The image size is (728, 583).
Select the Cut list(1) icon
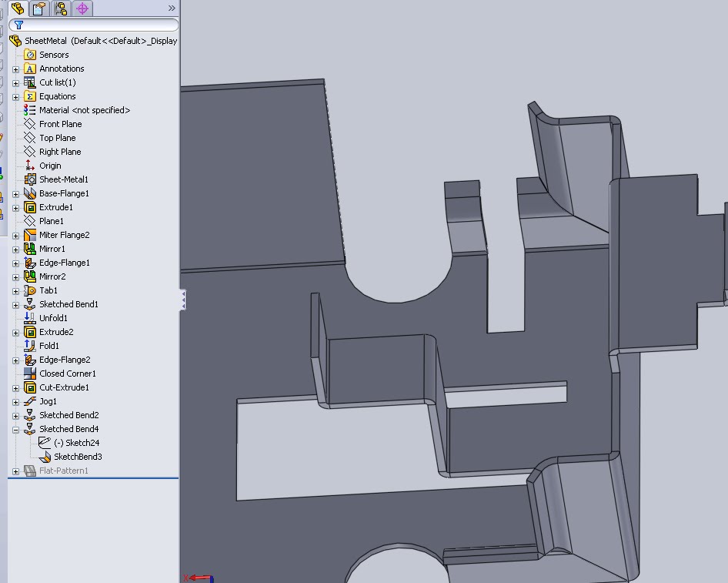point(30,82)
